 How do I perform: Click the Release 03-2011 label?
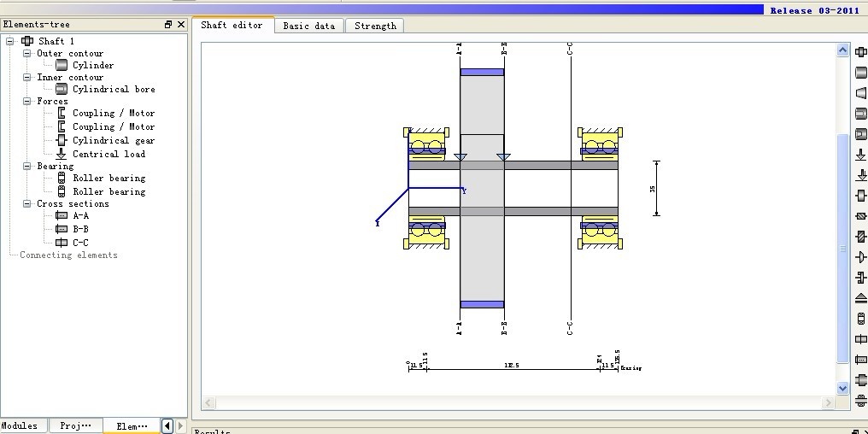pos(814,10)
